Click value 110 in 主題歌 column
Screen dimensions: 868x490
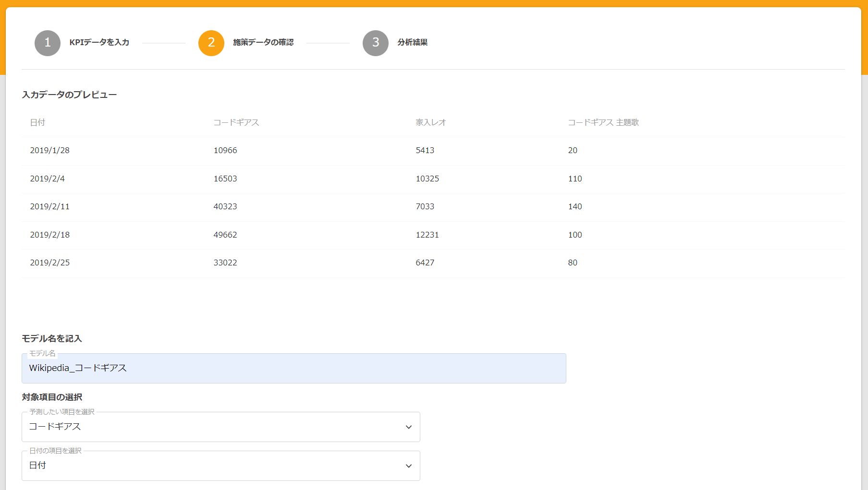tap(575, 179)
